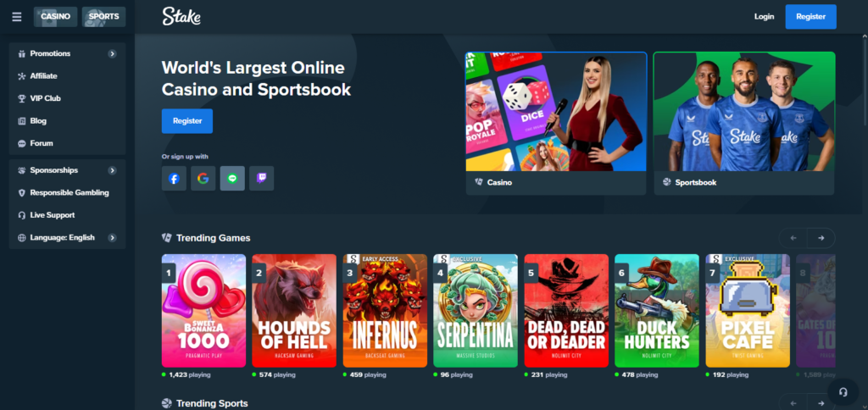Open Duck Hunters game card
Image resolution: width=868 pixels, height=410 pixels.
tap(657, 311)
